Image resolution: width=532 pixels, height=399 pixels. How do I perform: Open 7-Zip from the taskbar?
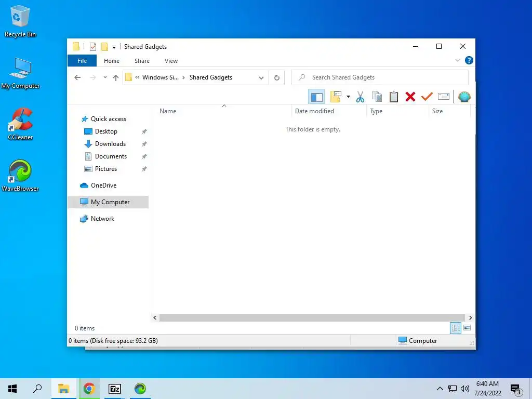115,389
